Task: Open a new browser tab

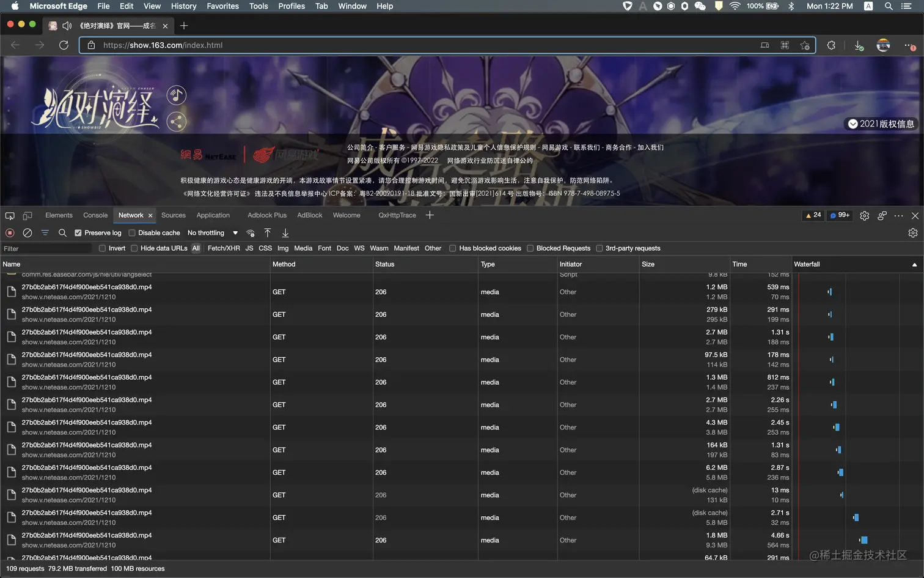Action: coord(184,26)
